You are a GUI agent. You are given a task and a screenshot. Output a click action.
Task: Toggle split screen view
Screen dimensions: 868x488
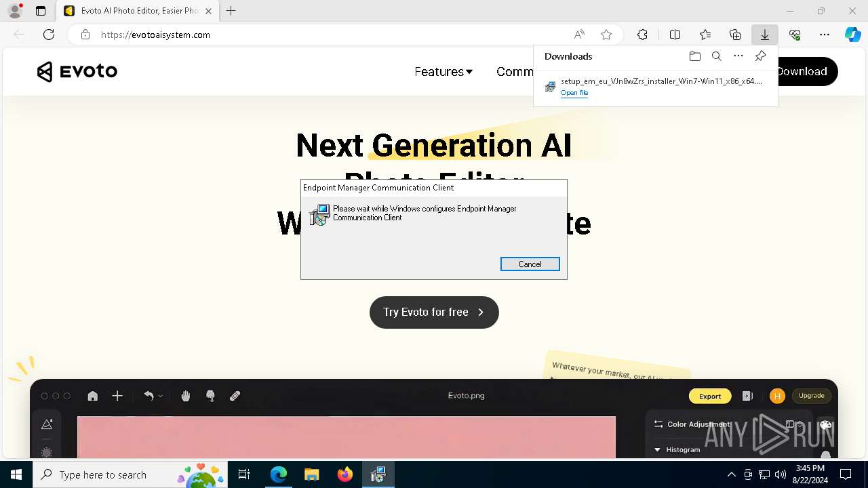point(675,35)
